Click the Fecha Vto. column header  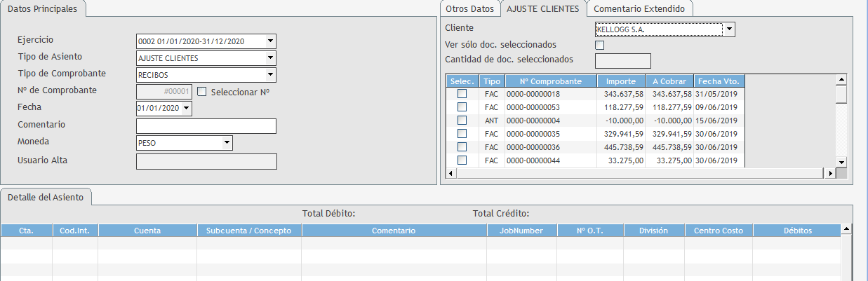(719, 81)
